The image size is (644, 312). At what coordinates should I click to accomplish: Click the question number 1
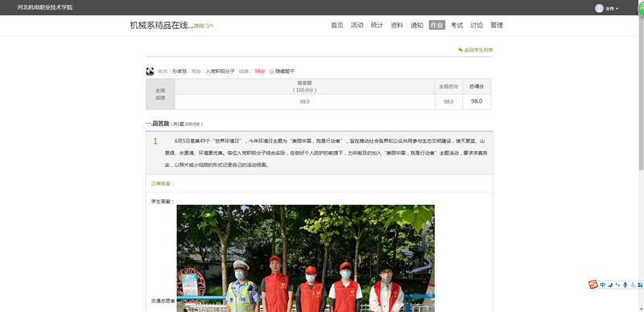click(x=155, y=142)
